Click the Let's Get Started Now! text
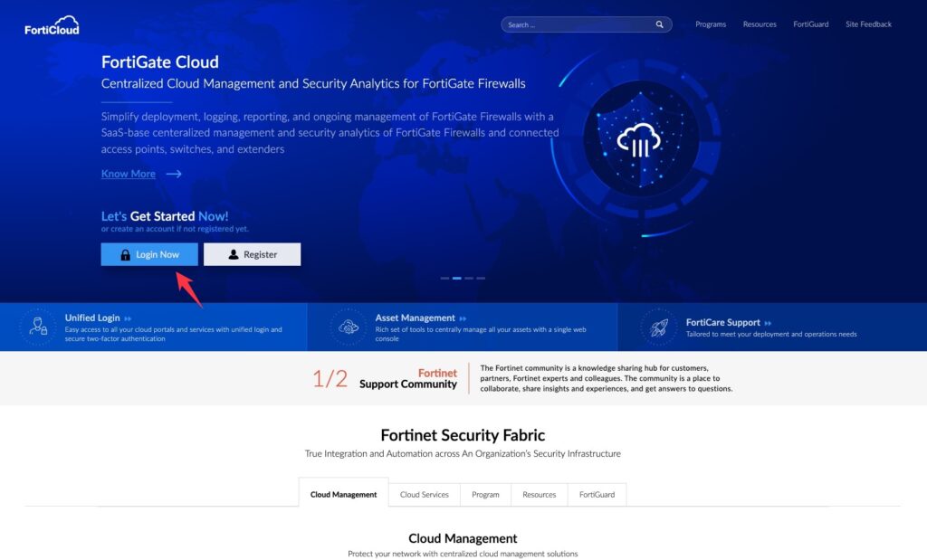The height and width of the screenshot is (560, 927). (x=165, y=216)
